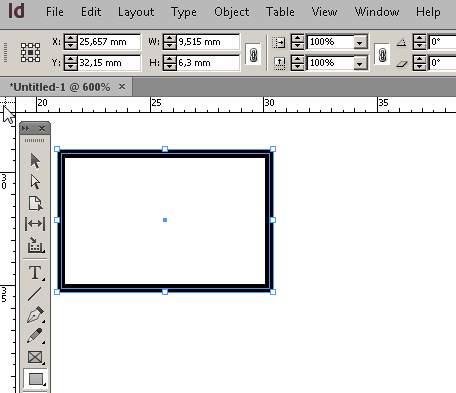456x393 pixels.
Task: Select the Rectangle tool
Action: tap(35, 379)
